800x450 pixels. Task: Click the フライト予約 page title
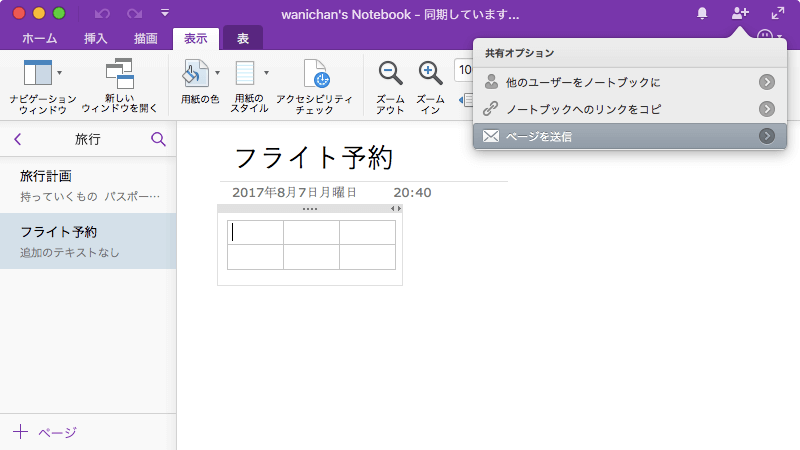pyautogui.click(x=313, y=157)
